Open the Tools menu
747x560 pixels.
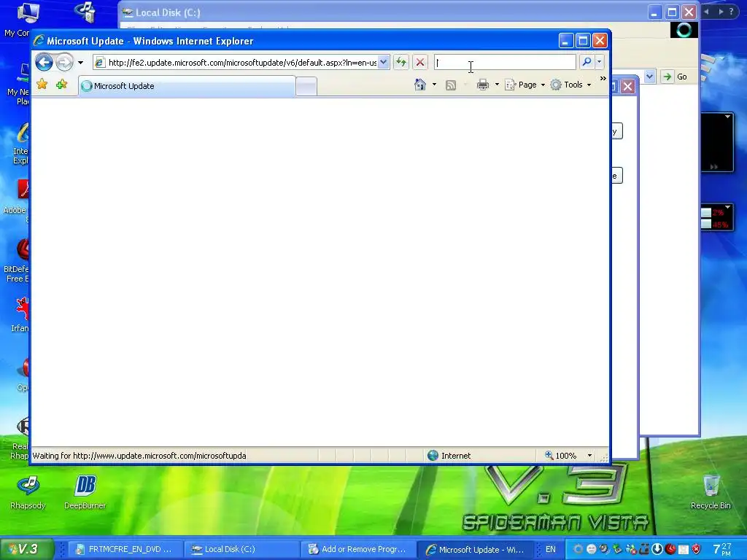(570, 85)
